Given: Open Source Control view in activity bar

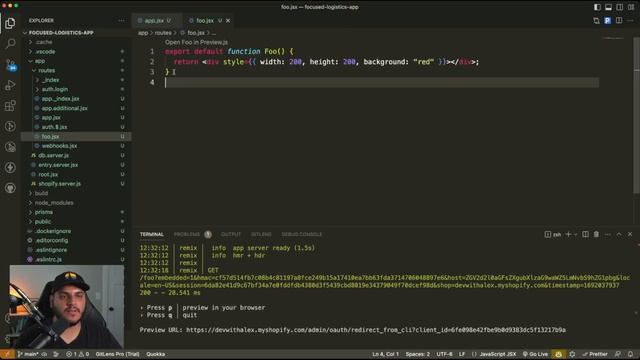Looking at the screenshot, I should [10, 64].
